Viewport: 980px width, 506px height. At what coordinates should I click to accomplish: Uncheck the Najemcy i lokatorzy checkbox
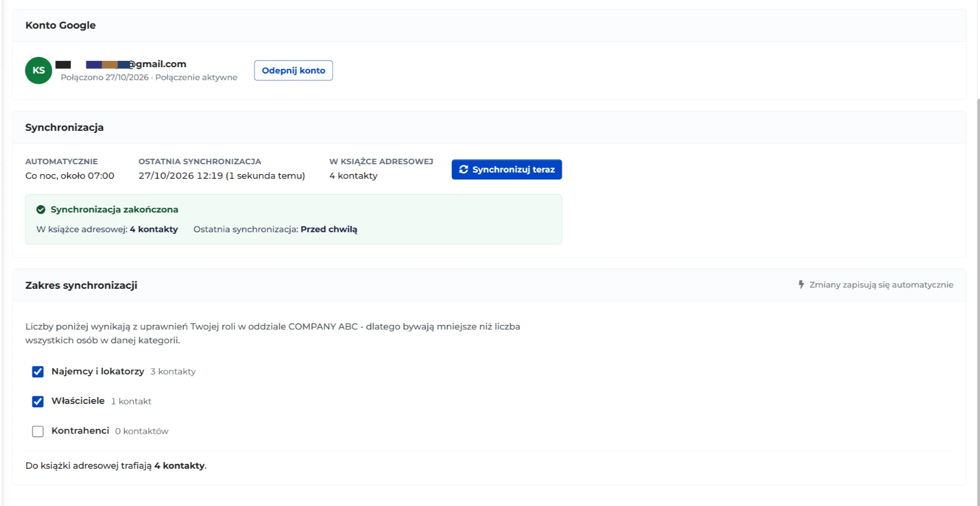[x=38, y=372]
